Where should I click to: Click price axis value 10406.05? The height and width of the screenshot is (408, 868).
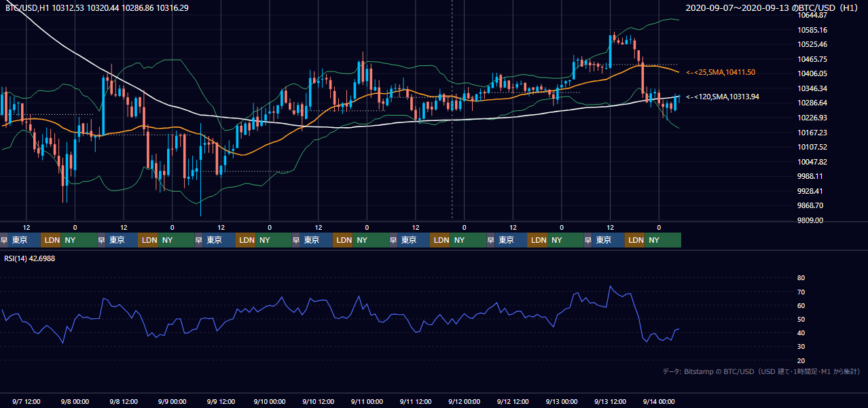pos(812,73)
